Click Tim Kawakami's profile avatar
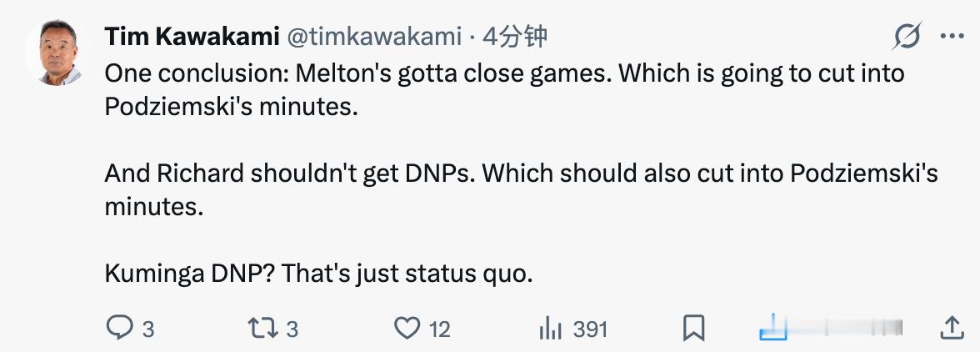980x352 pixels. pos(52,52)
